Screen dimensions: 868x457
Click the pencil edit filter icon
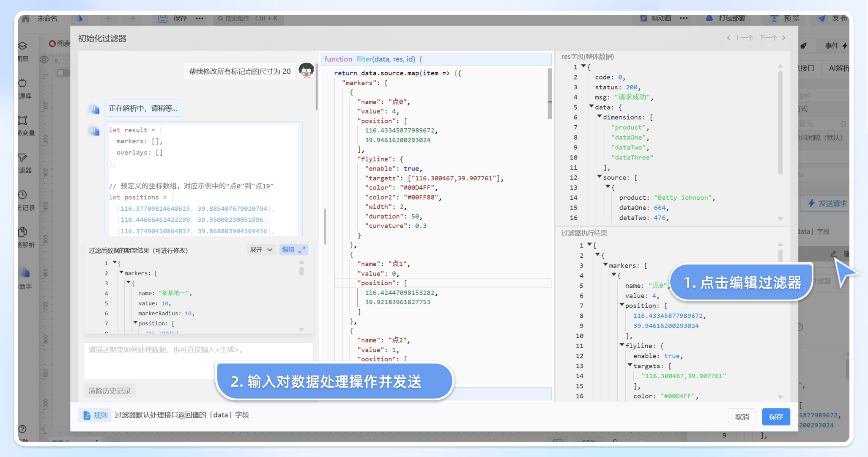833,254
